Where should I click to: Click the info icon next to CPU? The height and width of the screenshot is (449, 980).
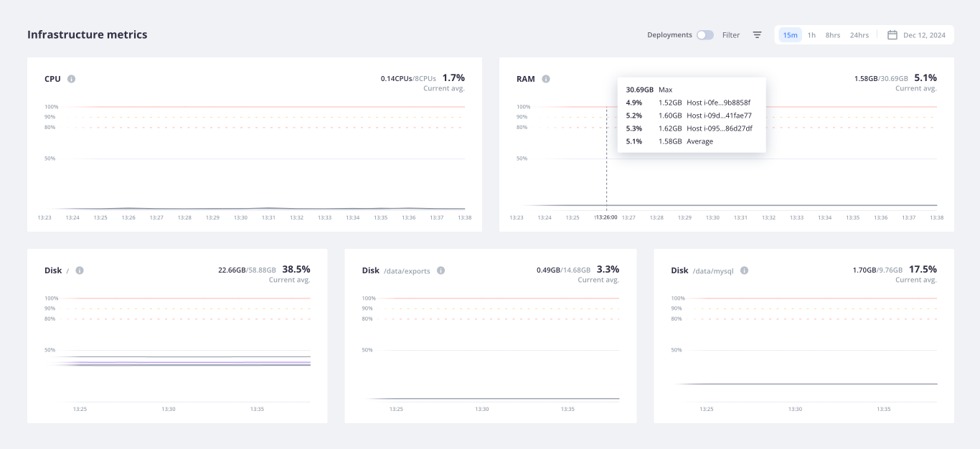pyautogui.click(x=72, y=79)
